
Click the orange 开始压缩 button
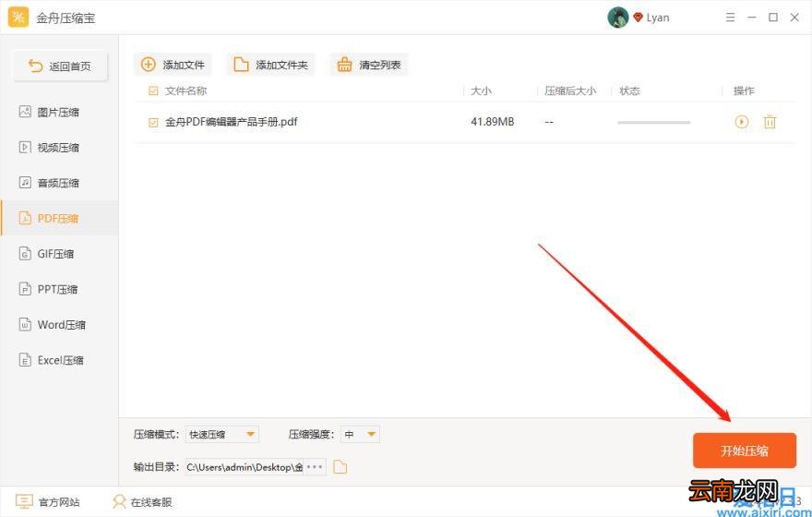pyautogui.click(x=745, y=451)
